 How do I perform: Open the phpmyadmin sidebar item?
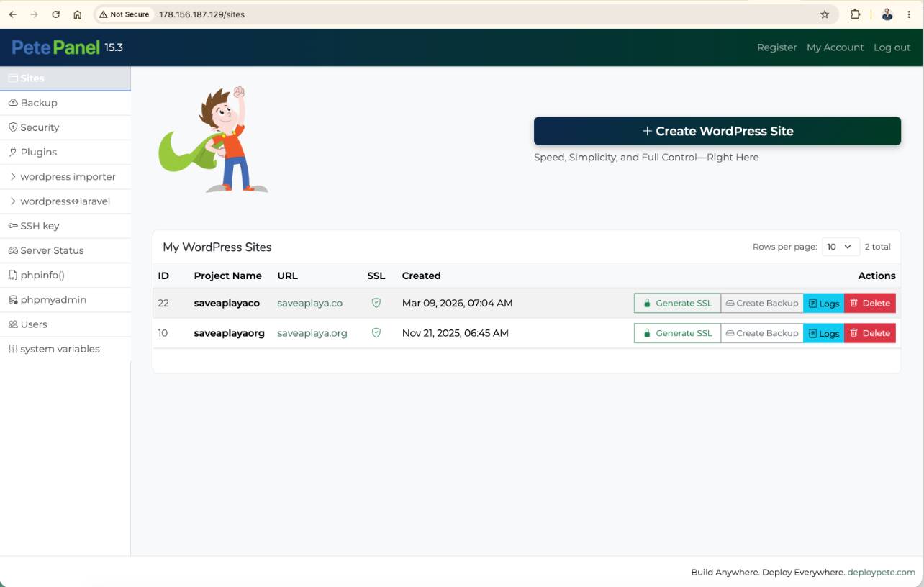pyautogui.click(x=65, y=299)
